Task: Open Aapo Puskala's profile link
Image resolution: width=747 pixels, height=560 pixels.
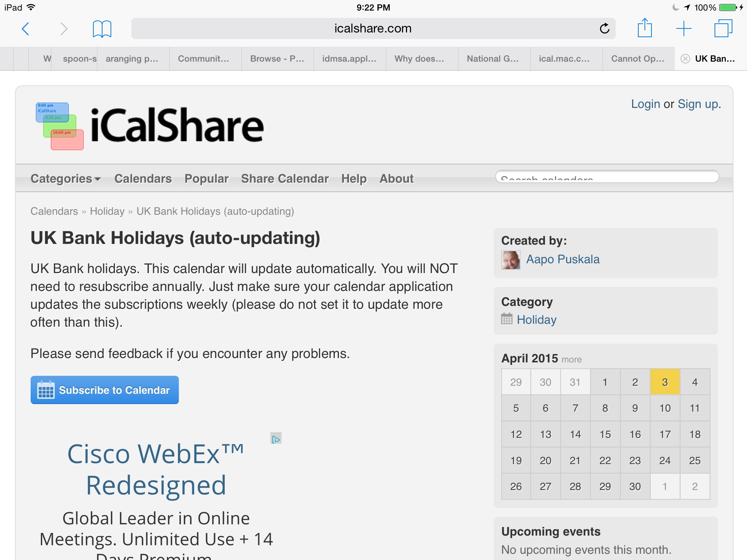Action: pyautogui.click(x=562, y=259)
